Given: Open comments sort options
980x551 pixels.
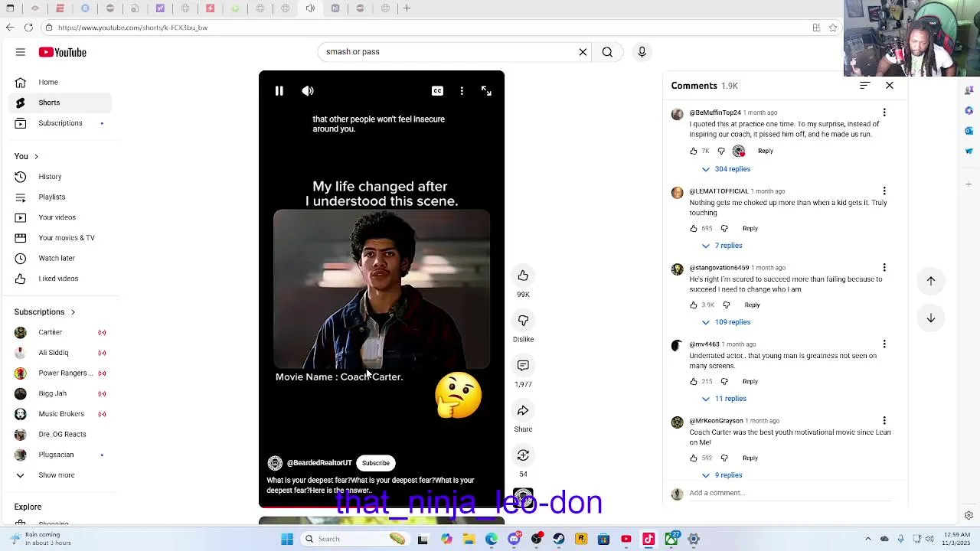Looking at the screenshot, I should 864,86.
